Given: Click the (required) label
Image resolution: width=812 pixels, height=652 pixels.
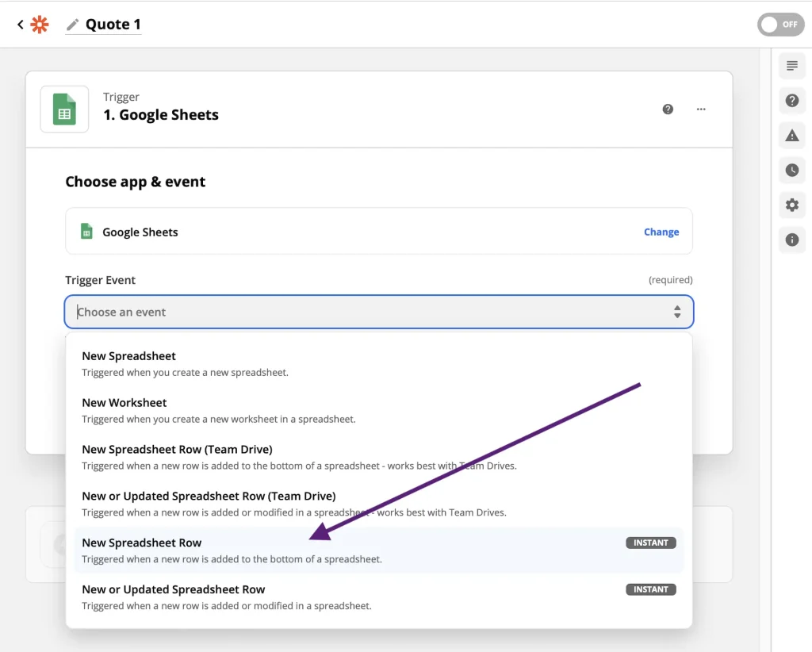Looking at the screenshot, I should (x=671, y=280).
